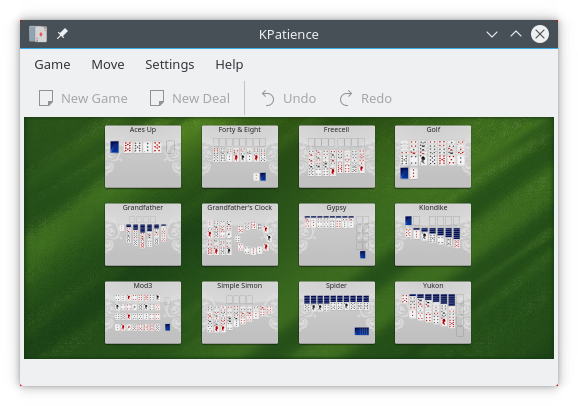Select the Spider game thumbnail
This screenshot has width=578, height=406.
pos(337,313)
